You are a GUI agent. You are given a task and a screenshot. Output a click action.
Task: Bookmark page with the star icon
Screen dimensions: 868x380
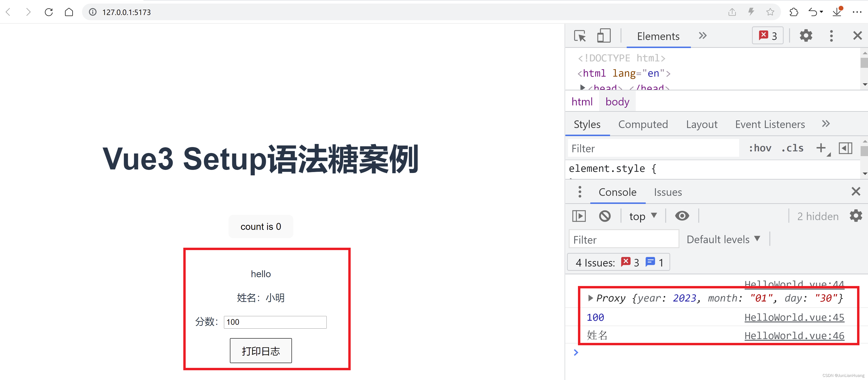770,12
